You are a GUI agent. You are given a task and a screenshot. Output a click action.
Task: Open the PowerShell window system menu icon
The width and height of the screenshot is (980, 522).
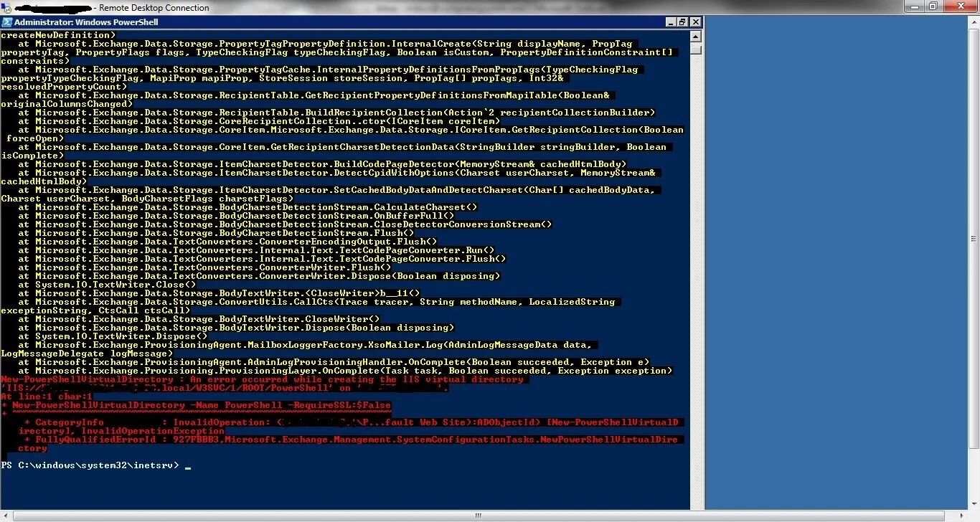coord(7,22)
